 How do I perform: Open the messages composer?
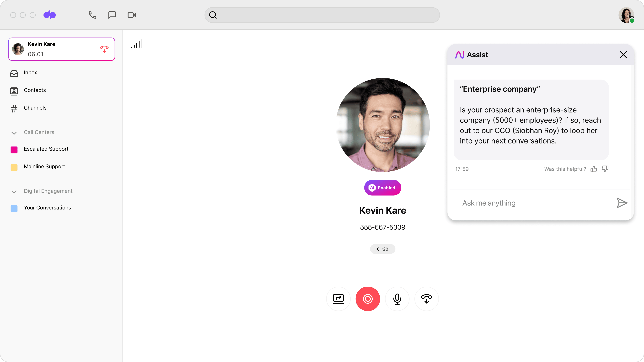click(112, 15)
